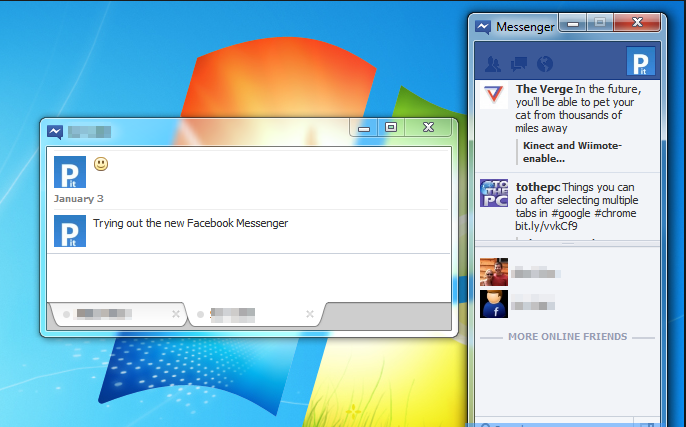Open the friend requests icon in Messenger
Viewport: 686px width, 427px height.
coord(493,64)
